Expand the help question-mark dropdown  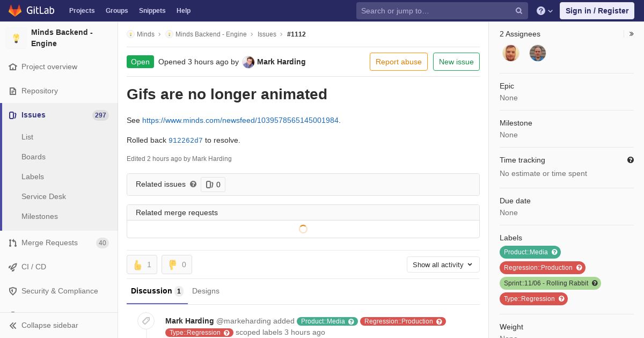click(544, 11)
